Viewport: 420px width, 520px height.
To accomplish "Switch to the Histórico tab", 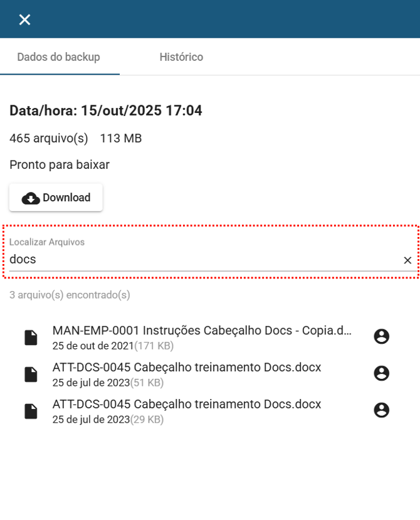I will tap(181, 57).
